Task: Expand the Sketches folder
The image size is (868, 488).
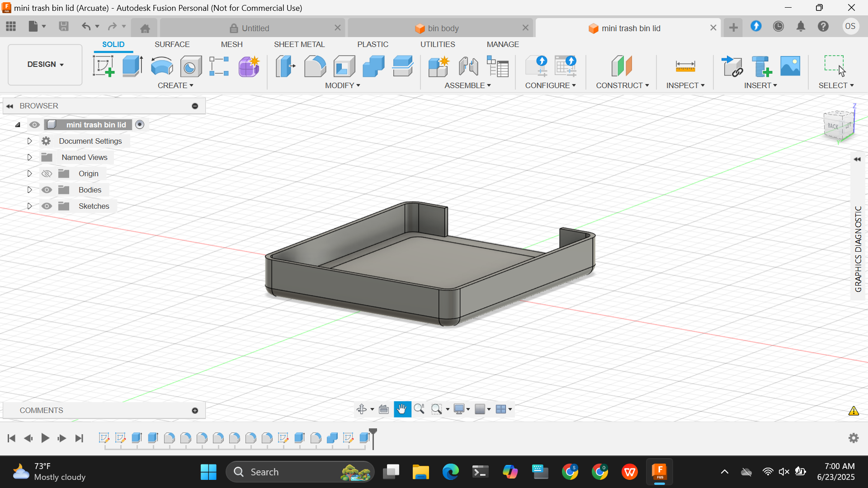Action: (29, 206)
